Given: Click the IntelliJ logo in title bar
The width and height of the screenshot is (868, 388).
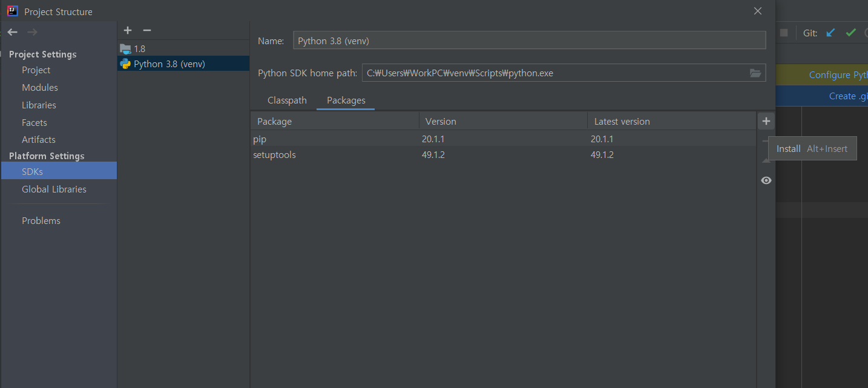Looking at the screenshot, I should point(12,11).
